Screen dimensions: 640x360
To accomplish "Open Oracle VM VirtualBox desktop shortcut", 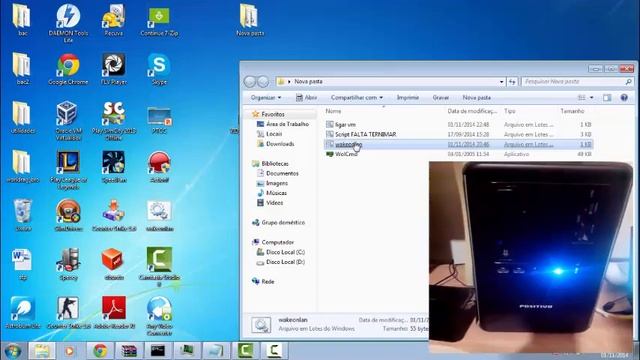I will pos(68,121).
